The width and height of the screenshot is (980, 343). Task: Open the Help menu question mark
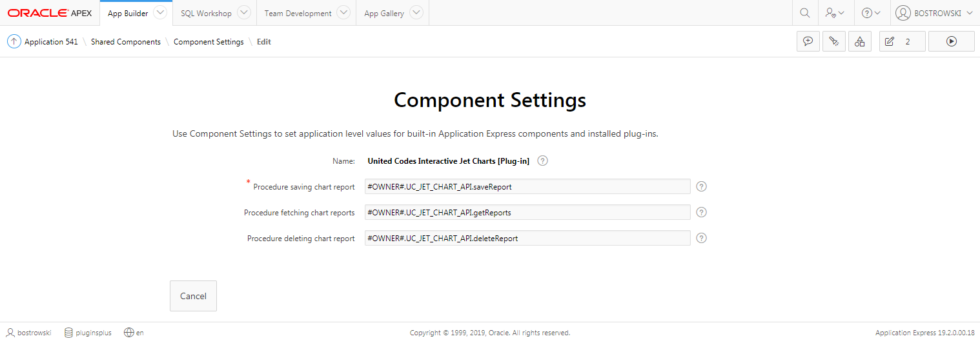point(871,13)
